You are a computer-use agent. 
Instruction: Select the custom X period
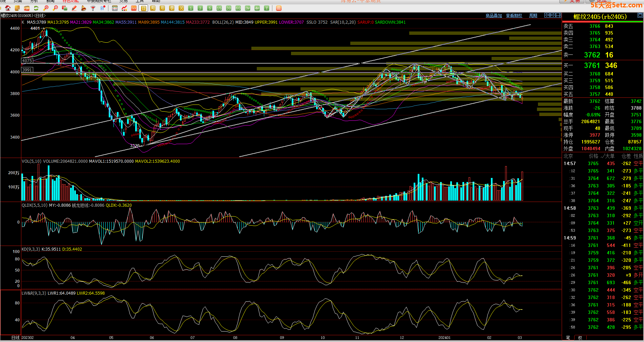pos(181,8)
